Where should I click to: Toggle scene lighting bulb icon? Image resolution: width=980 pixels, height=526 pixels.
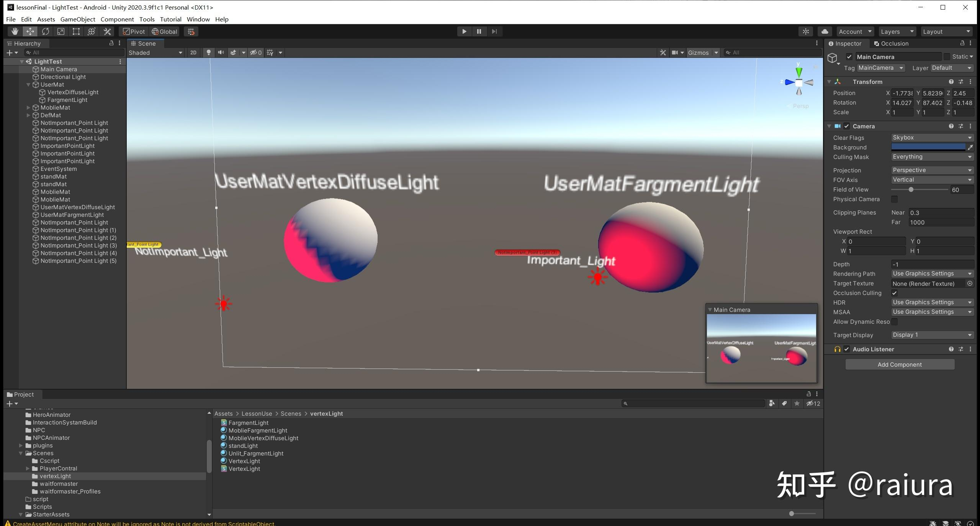point(208,52)
